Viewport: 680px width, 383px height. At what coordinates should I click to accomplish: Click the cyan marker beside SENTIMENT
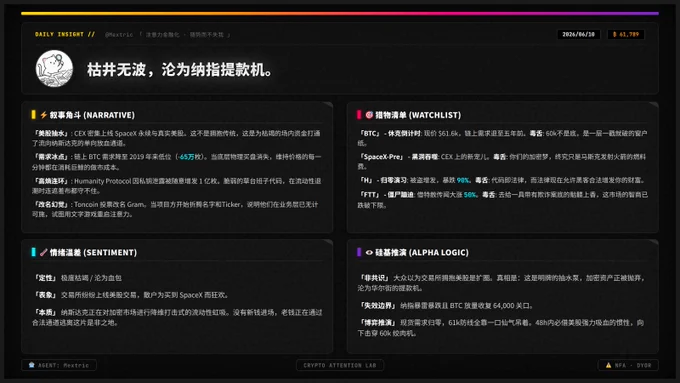33,252
